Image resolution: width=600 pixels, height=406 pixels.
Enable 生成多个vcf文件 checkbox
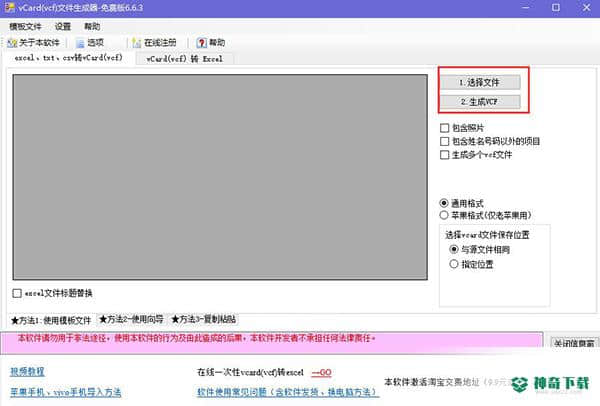[444, 155]
